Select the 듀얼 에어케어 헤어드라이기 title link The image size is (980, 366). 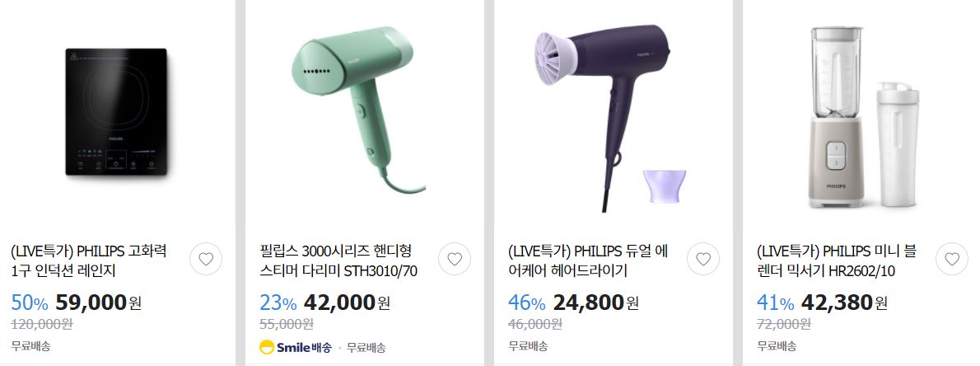click(588, 260)
